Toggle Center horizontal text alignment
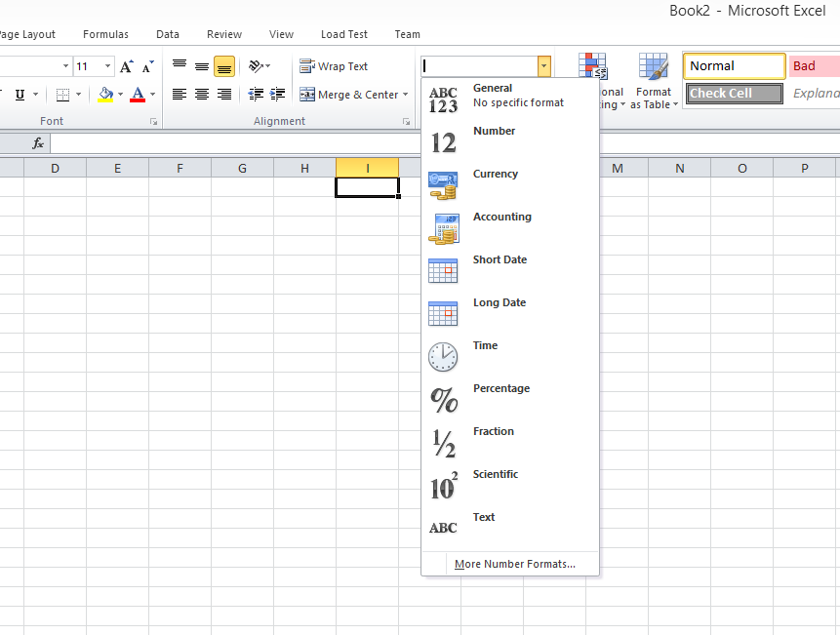The width and height of the screenshot is (840, 635). [x=202, y=95]
